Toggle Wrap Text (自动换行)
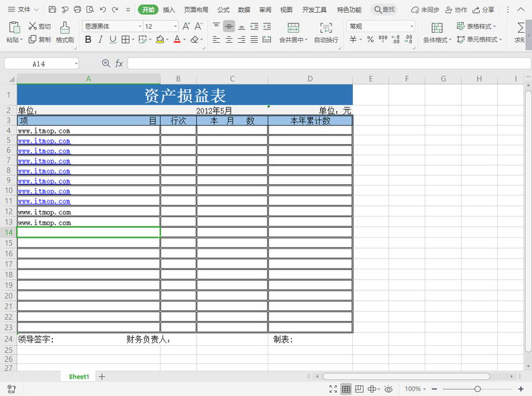 [x=326, y=32]
